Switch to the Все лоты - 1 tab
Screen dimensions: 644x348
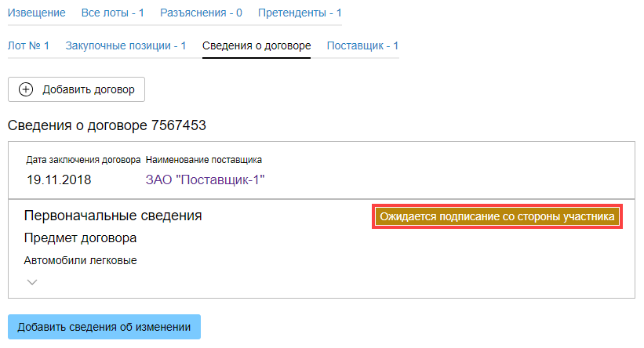point(113,13)
